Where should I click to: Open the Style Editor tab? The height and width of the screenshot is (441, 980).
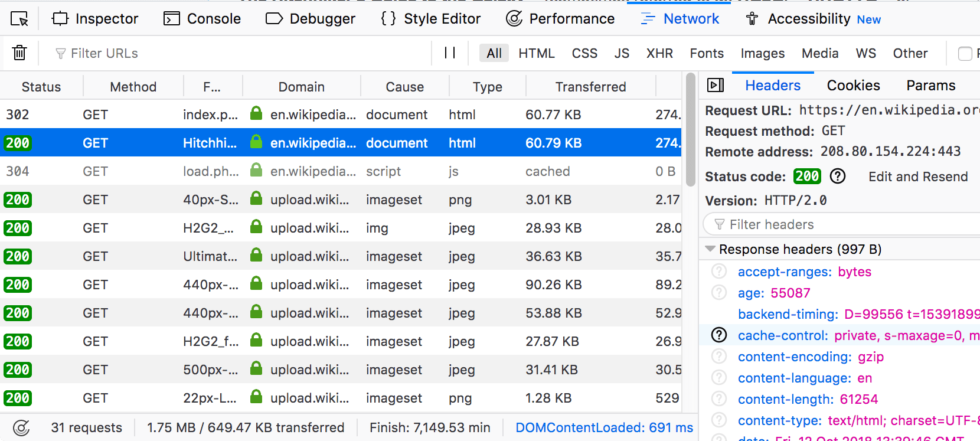[431, 19]
